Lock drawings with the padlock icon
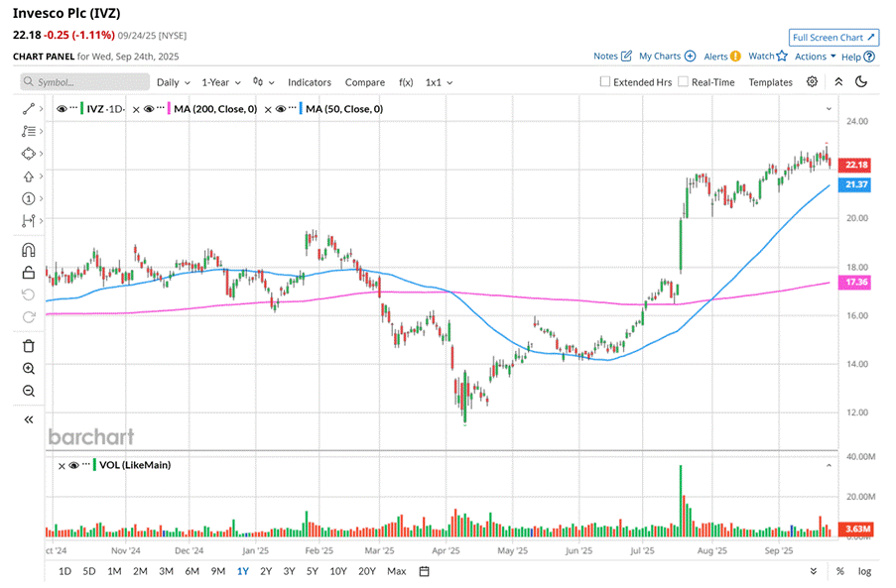This screenshot has width=896, height=588. (x=28, y=273)
